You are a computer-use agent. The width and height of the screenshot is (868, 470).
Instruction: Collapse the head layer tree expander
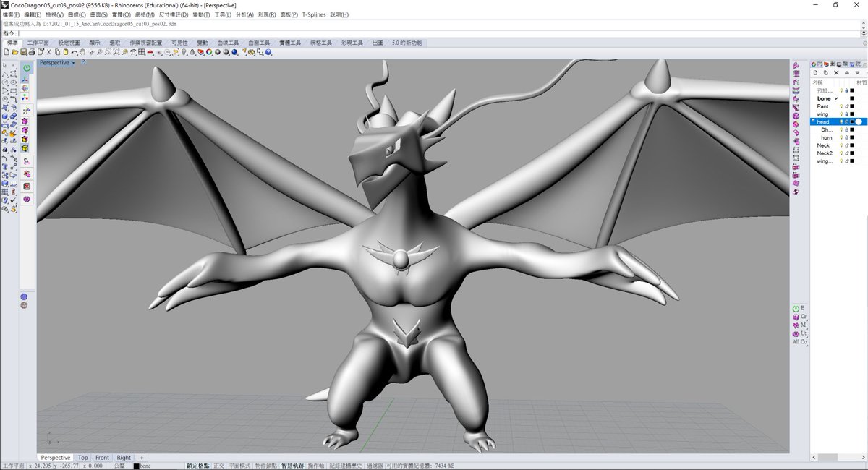[x=813, y=121]
